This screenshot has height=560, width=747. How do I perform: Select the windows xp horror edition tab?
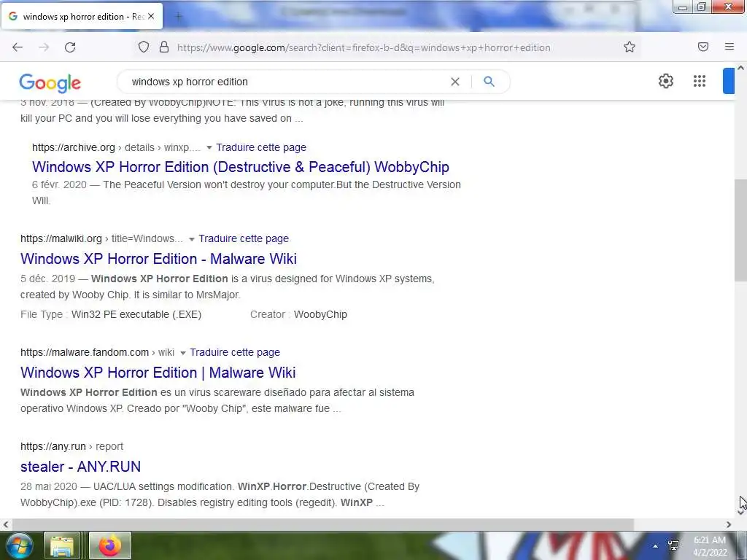click(x=82, y=16)
